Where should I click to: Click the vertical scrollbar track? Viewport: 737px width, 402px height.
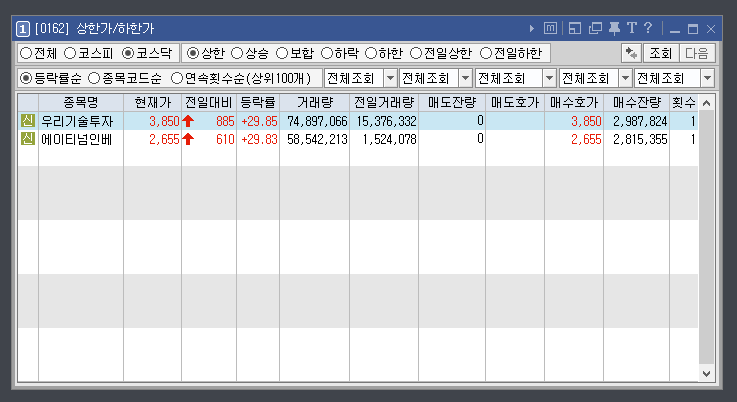706,237
